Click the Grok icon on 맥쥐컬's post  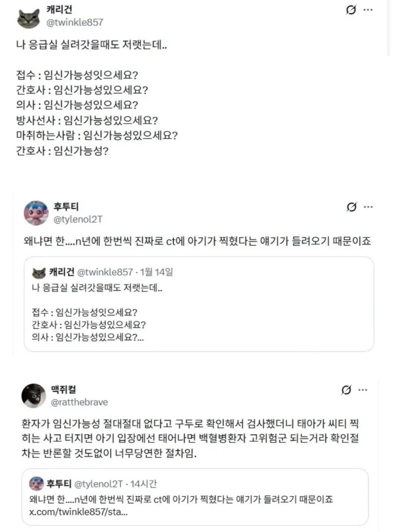coord(345,389)
